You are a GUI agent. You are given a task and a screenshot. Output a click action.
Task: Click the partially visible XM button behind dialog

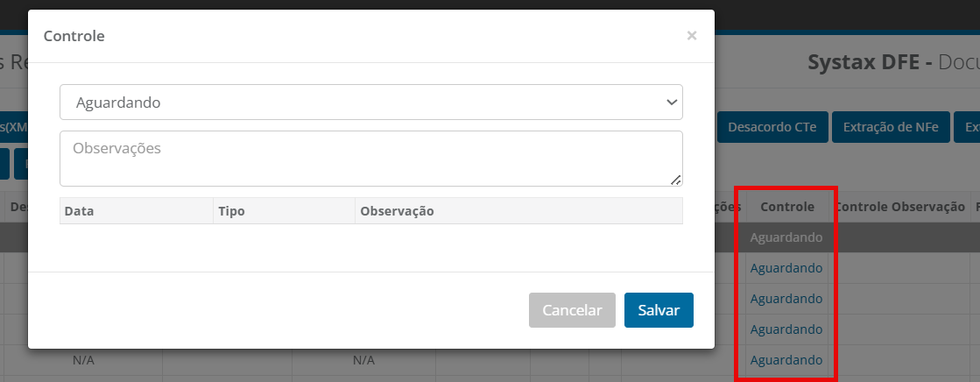(14, 127)
